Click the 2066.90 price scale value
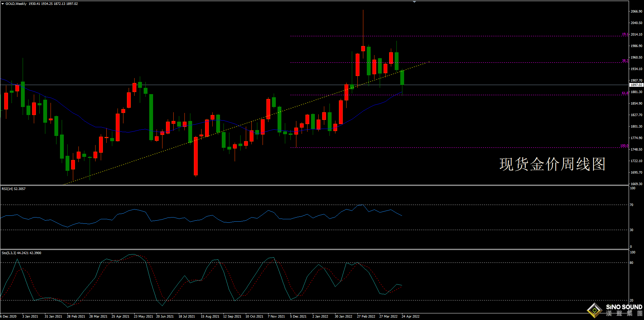This screenshot has height=320, width=644. [636, 12]
